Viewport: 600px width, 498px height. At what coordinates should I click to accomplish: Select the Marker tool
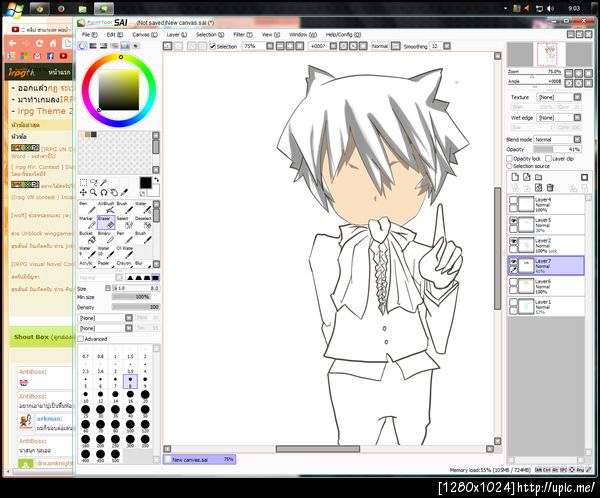pos(87,222)
